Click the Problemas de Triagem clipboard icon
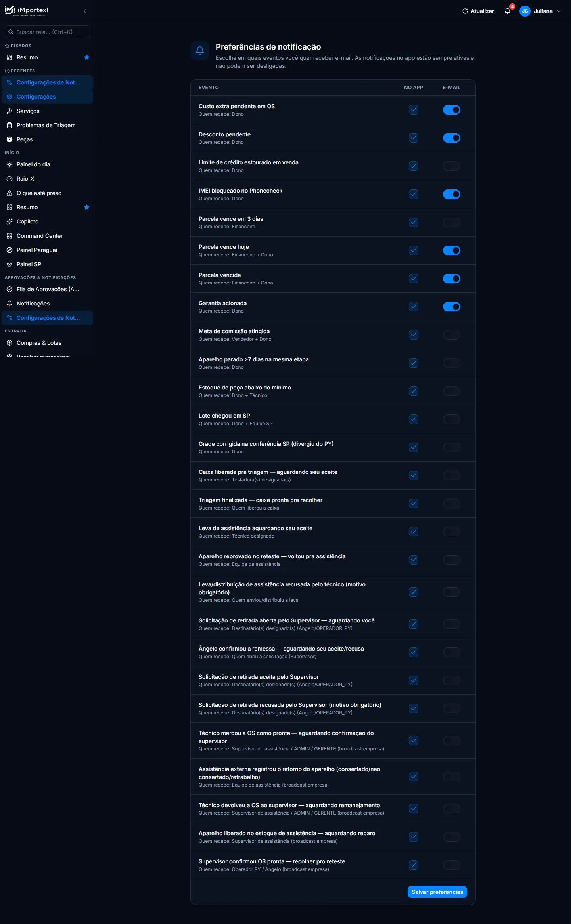This screenshot has height=924, width=571. tap(10, 125)
